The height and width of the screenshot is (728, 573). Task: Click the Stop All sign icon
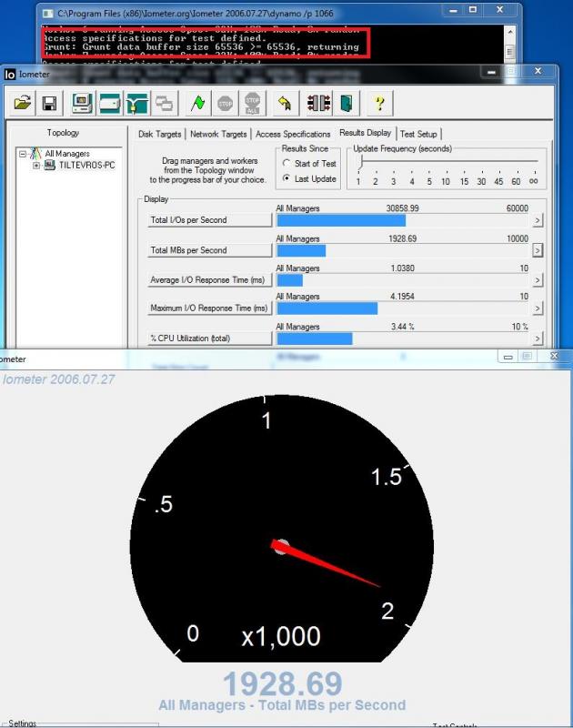253,103
